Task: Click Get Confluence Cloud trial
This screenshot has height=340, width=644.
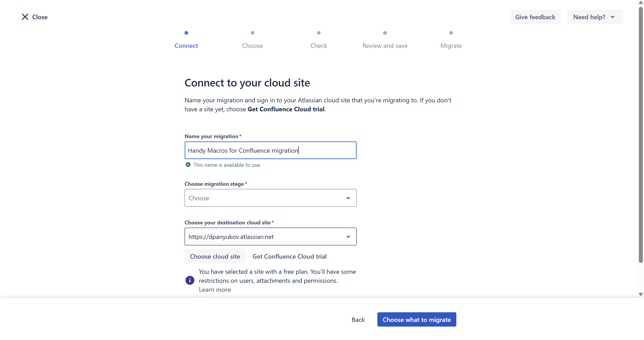Action: click(289, 256)
